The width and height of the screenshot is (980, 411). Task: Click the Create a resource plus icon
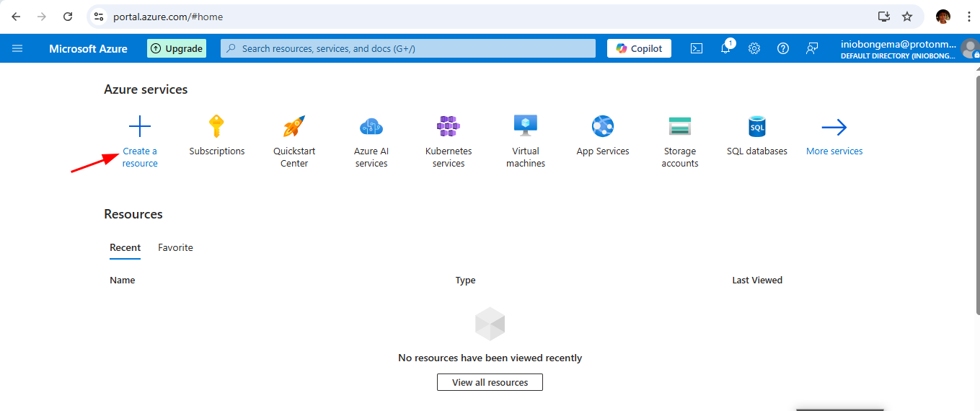(x=140, y=127)
